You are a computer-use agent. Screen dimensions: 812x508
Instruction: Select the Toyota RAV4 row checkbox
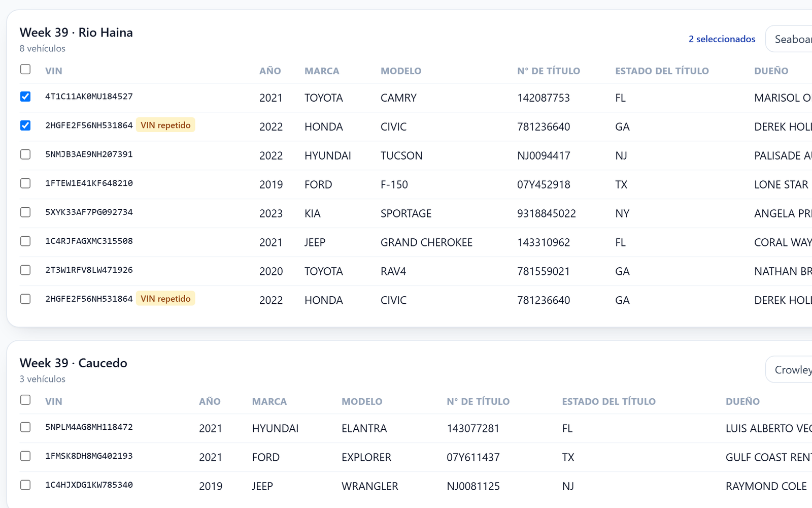(25, 270)
